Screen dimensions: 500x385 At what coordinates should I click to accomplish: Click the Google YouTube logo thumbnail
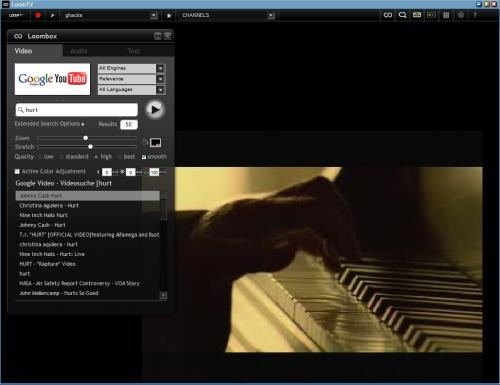pyautogui.click(x=52, y=79)
